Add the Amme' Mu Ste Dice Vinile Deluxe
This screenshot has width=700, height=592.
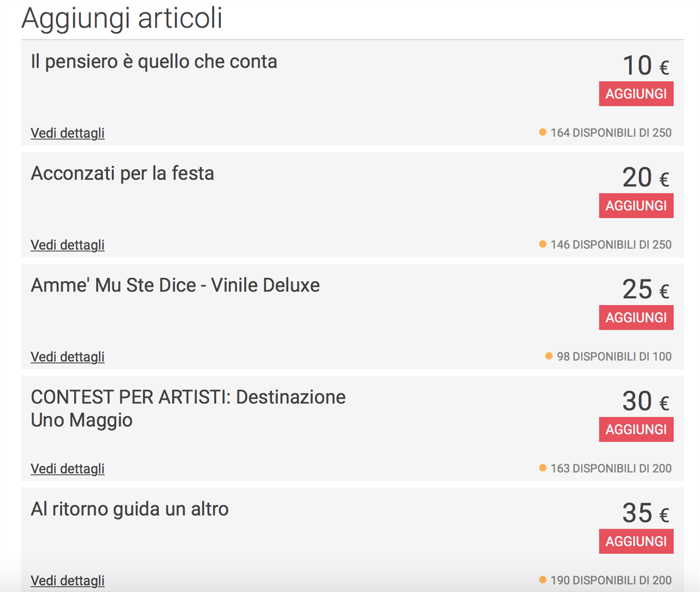click(636, 317)
